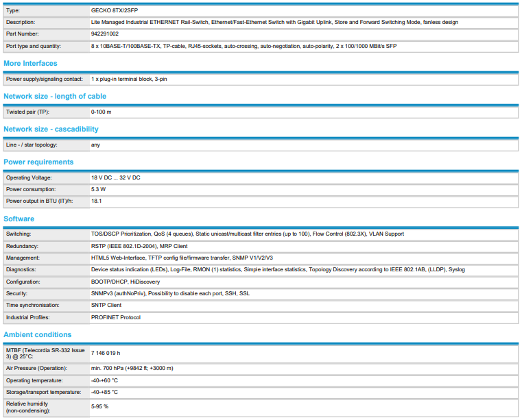522x420 pixels.
Task: Click the 'BOOTP/DHCP, HiDiscovery' value
Action: coord(125,282)
